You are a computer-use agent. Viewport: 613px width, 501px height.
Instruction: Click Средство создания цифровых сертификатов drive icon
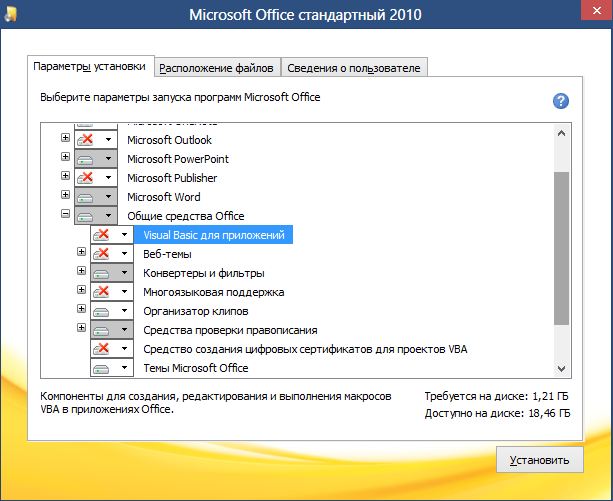(101, 349)
